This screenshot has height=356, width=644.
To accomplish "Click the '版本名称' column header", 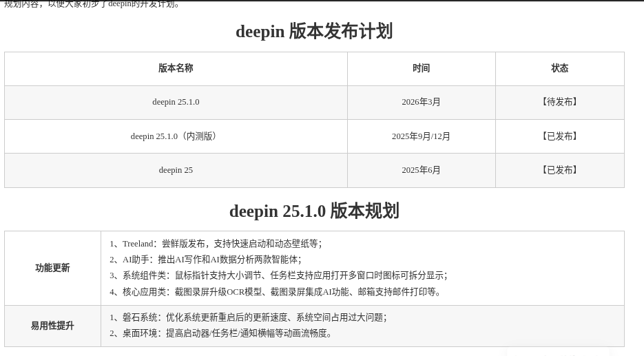I will 176,68.
